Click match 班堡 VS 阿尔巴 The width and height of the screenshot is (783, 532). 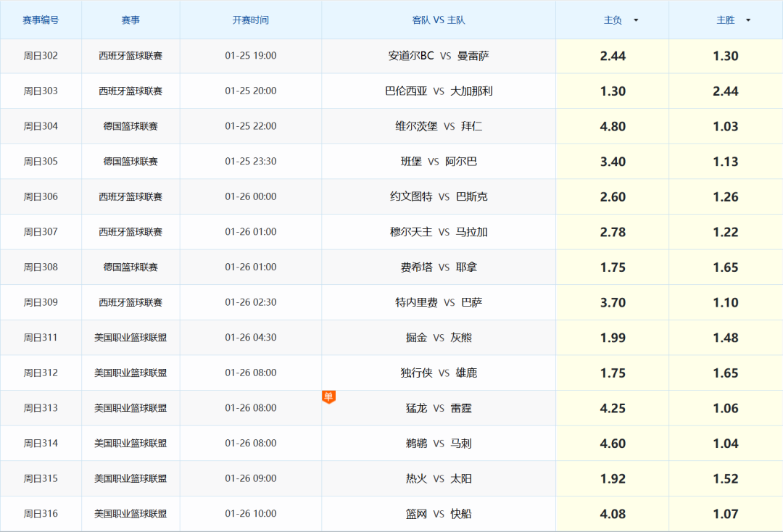(439, 162)
